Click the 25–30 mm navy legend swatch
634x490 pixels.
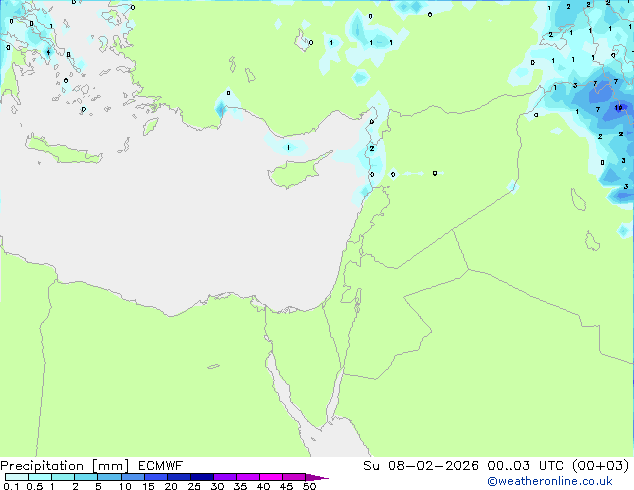pos(202,477)
